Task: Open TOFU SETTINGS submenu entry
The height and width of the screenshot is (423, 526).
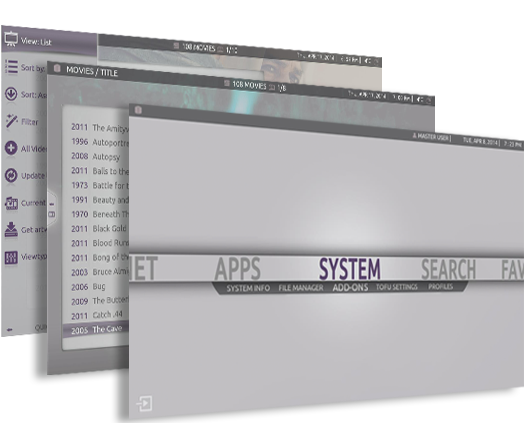Action: [x=397, y=287]
